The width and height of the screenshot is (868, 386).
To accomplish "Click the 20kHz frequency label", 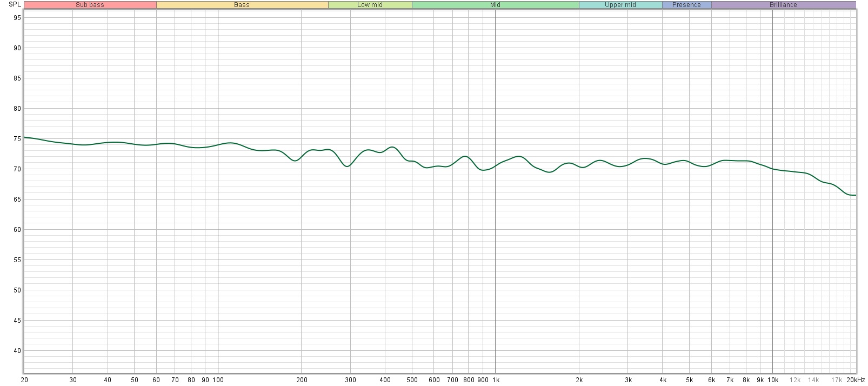I will pyautogui.click(x=856, y=380).
